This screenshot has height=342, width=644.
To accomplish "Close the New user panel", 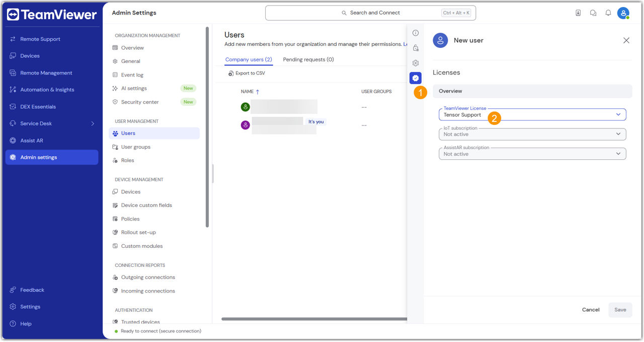I will click(x=626, y=40).
